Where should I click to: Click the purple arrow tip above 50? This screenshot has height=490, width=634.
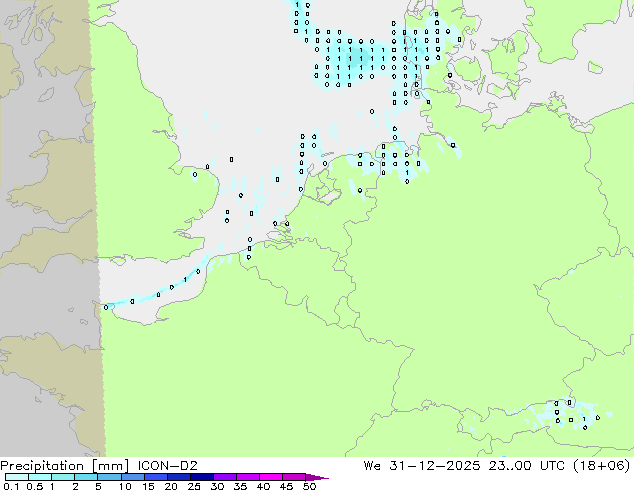click(x=317, y=477)
